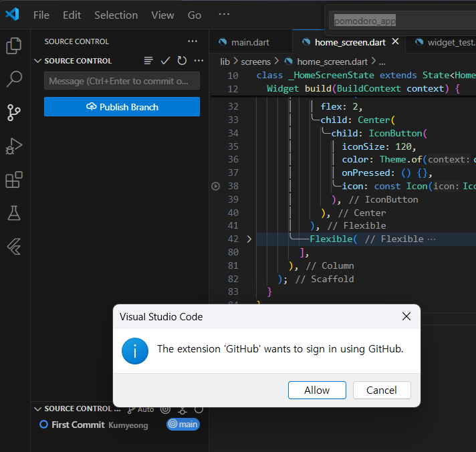The height and width of the screenshot is (452, 476).
Task: Open the Edit menu
Action: (72, 15)
